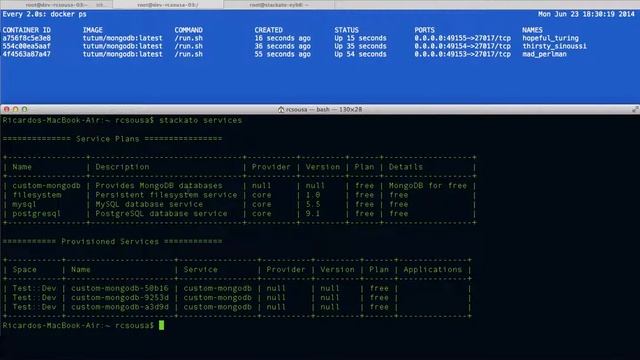Click version 9.1 in the postgresql row
Image resolution: width=640 pixels, height=360 pixels.
[313, 214]
